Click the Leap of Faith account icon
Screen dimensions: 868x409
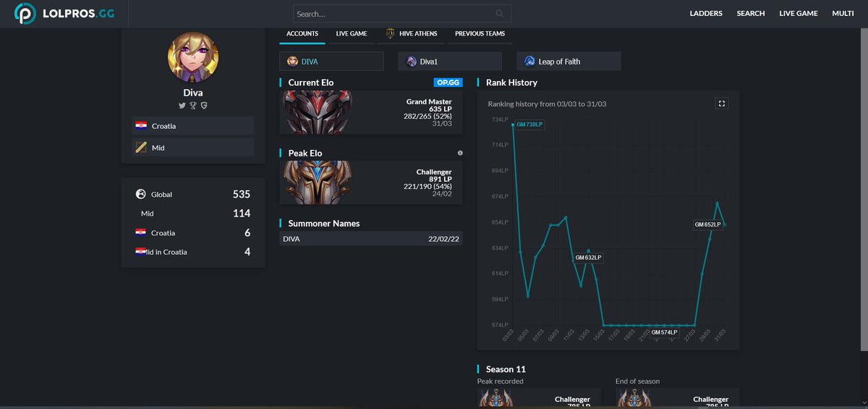pos(529,62)
